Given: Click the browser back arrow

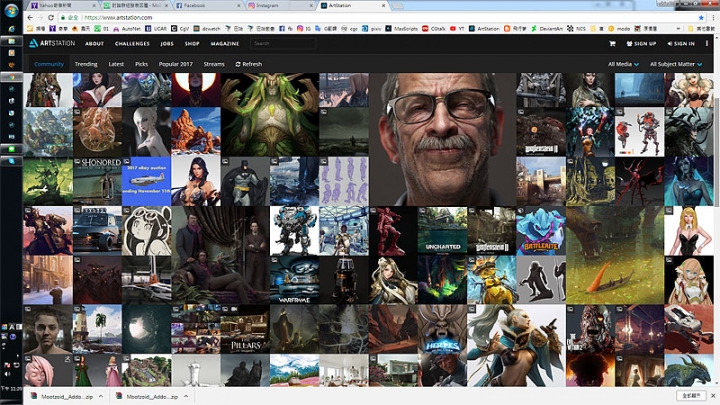Looking at the screenshot, I should [x=30, y=17].
